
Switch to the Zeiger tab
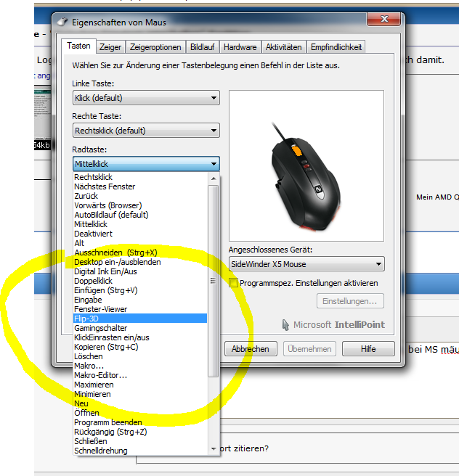click(110, 47)
